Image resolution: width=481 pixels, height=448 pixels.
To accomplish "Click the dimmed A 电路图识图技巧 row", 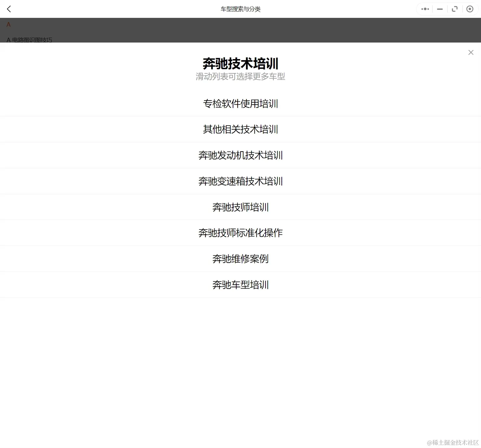I will tap(29, 40).
